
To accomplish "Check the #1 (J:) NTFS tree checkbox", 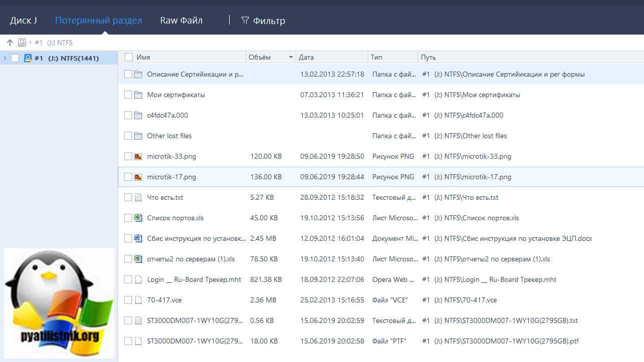I will tap(15, 58).
